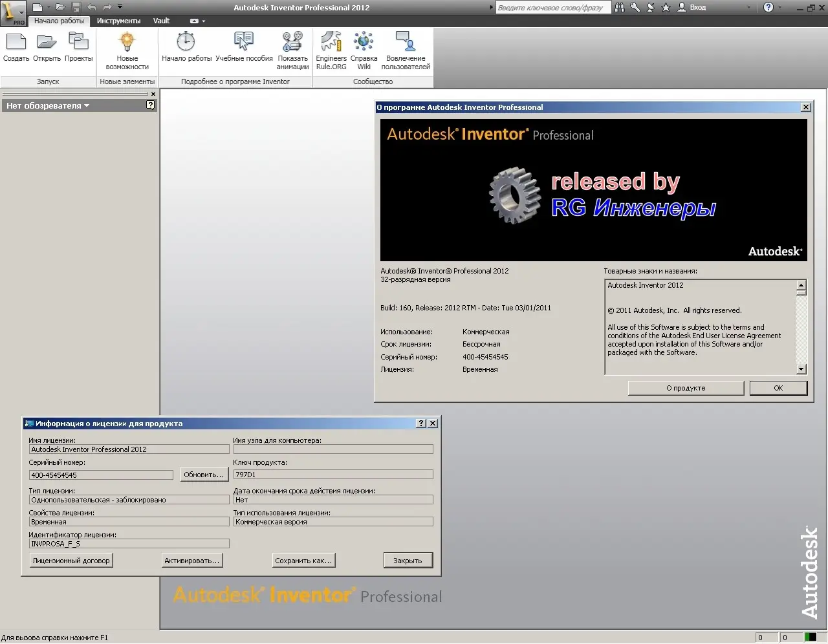Click Начало работы stopwatch icon

186,41
